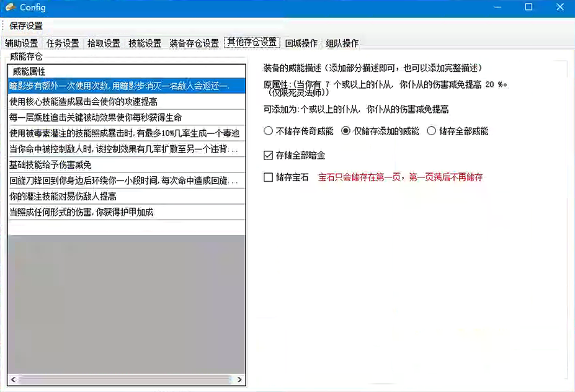Click the 保存设置 save settings button
Viewport: 575px width, 392px height.
click(x=26, y=26)
